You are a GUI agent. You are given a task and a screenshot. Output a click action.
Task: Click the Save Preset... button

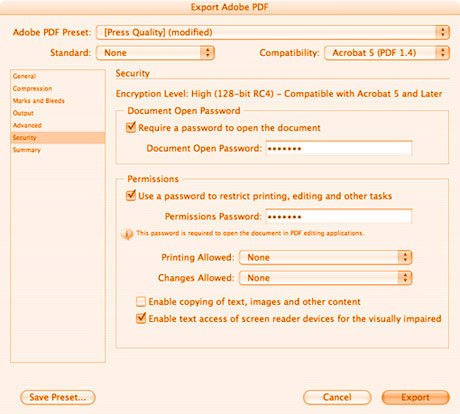pyautogui.click(x=58, y=397)
